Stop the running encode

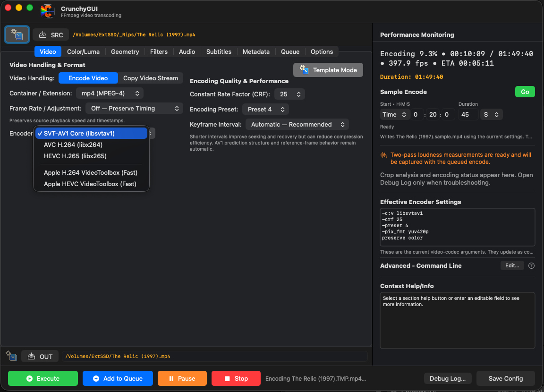click(x=236, y=378)
